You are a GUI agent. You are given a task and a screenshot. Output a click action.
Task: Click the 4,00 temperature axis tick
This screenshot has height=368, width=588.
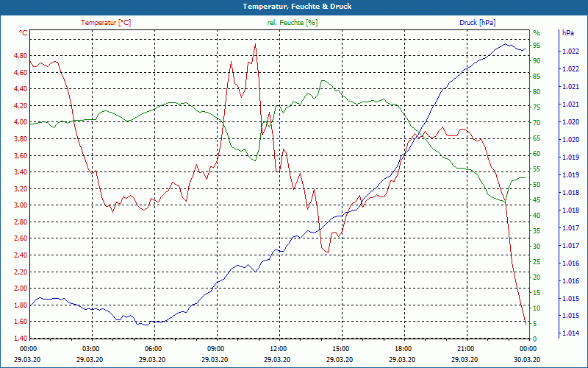point(21,122)
